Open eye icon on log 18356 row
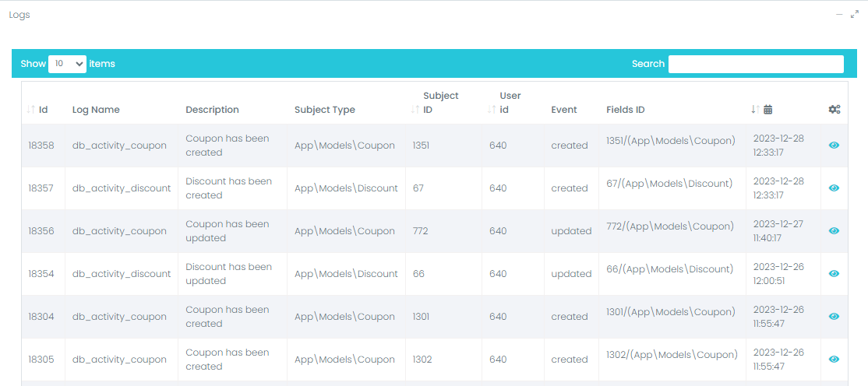 click(834, 231)
